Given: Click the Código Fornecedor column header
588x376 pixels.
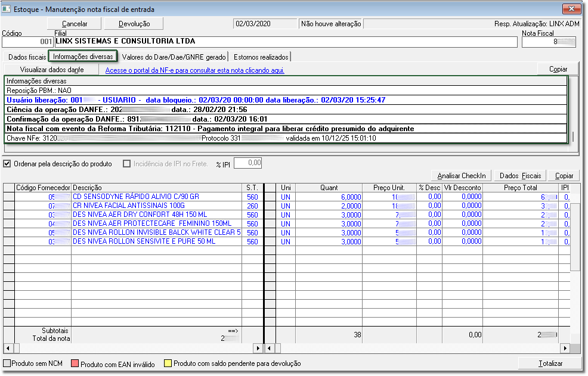Looking at the screenshot, I should coord(43,188).
